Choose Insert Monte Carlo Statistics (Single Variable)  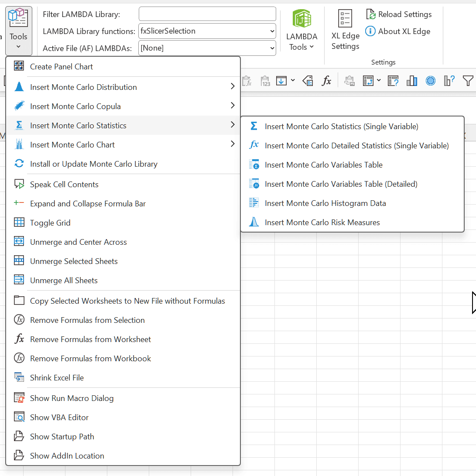click(x=353, y=126)
